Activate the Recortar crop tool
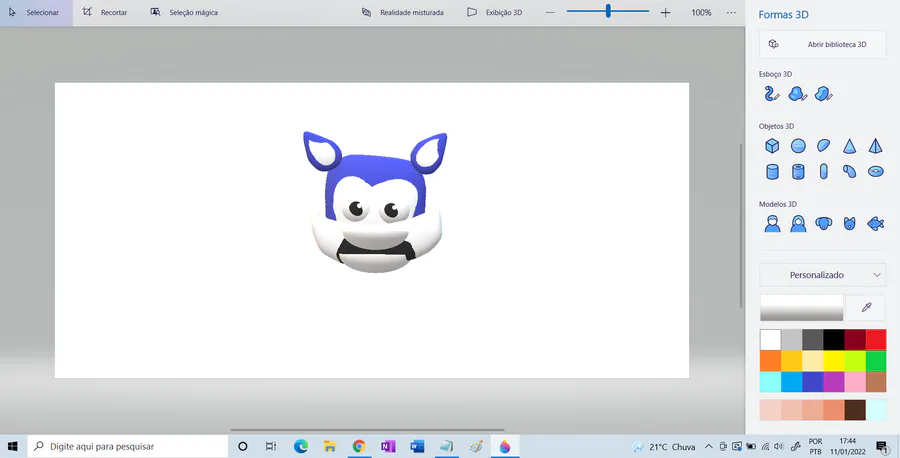900x458 pixels. (105, 13)
